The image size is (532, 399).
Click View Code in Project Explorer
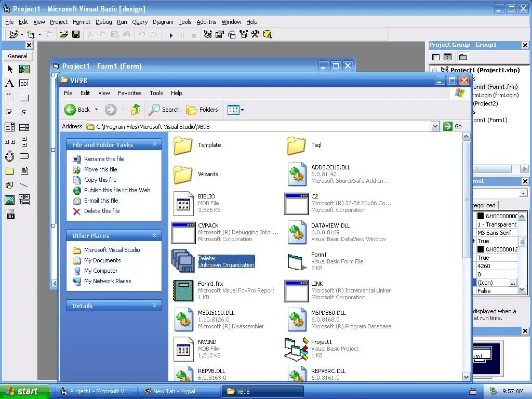(436, 57)
